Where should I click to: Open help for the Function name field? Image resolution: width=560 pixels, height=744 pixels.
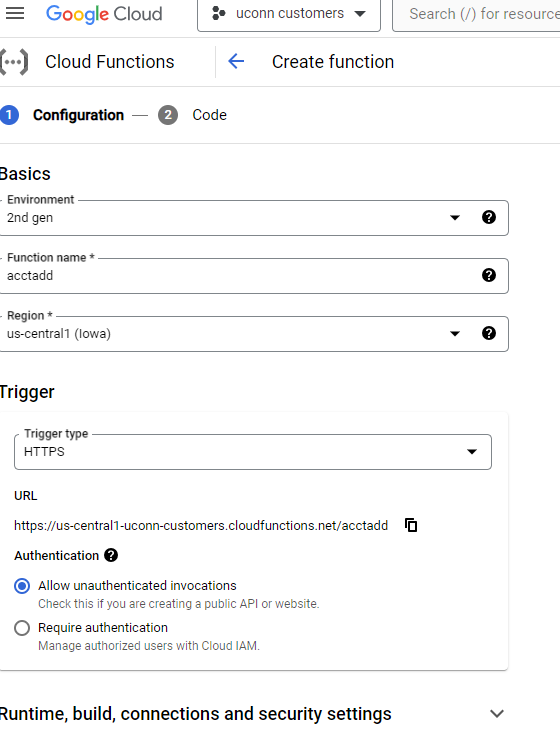point(489,275)
